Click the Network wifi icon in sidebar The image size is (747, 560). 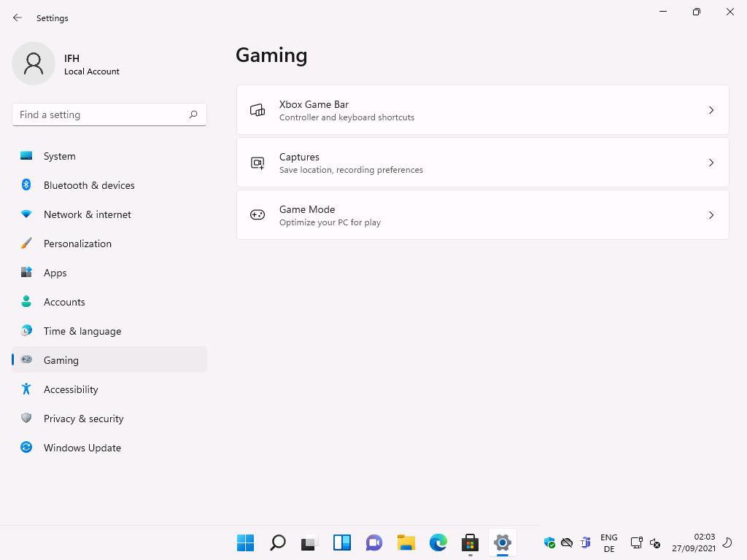pos(26,214)
